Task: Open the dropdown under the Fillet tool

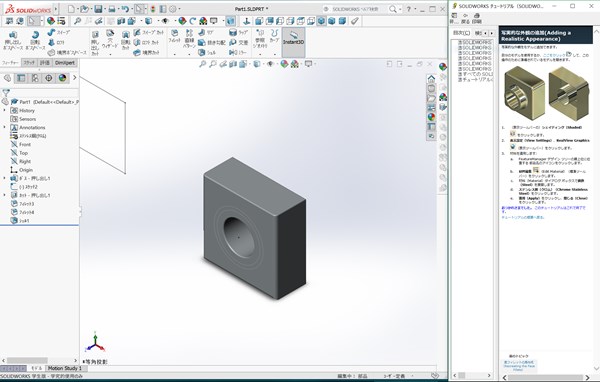Action: [x=174, y=54]
